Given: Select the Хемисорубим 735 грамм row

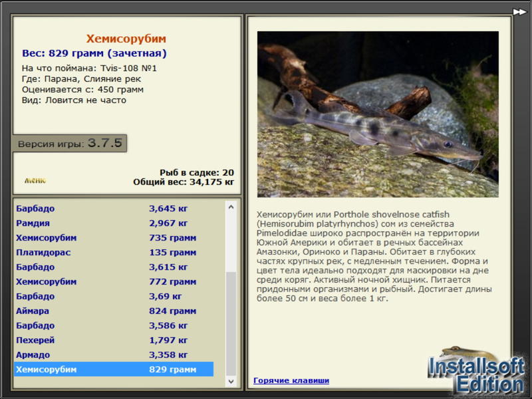Looking at the screenshot, I should point(114,237).
